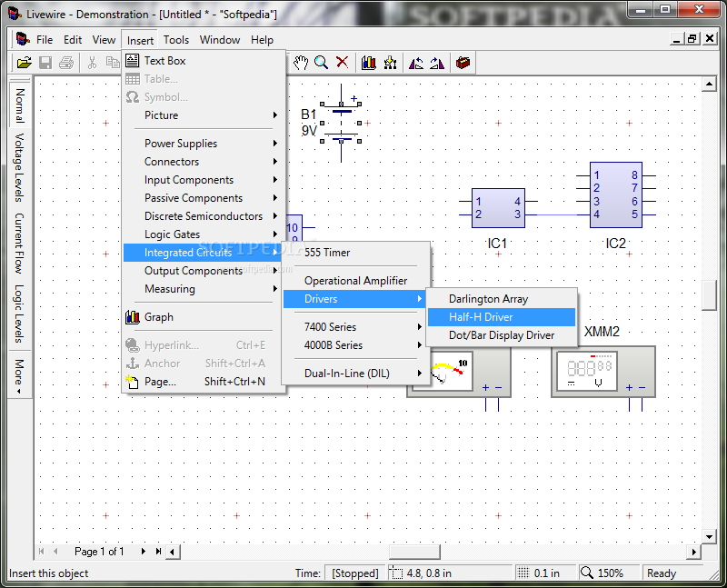
Task: Choose Half-H Driver from Drivers submenu
Action: point(502,317)
